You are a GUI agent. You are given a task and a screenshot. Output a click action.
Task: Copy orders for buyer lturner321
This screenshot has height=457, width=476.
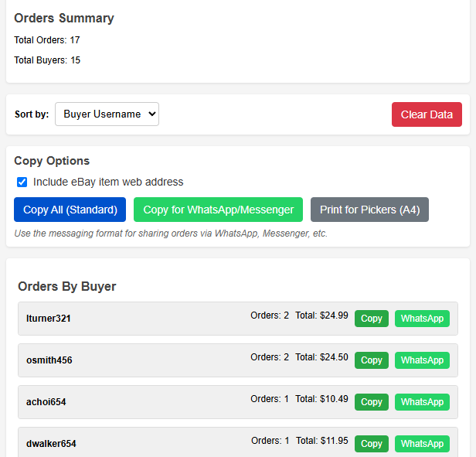coord(371,319)
